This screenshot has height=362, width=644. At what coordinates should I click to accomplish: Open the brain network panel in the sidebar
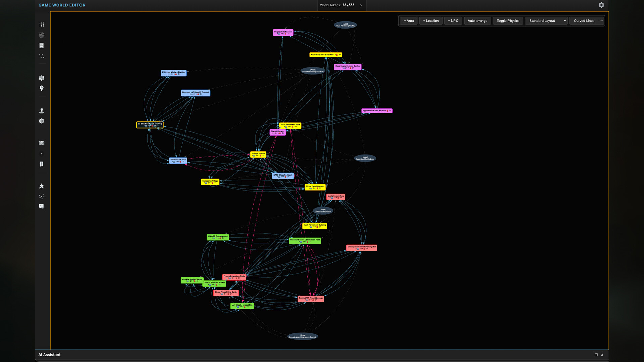coord(41,35)
